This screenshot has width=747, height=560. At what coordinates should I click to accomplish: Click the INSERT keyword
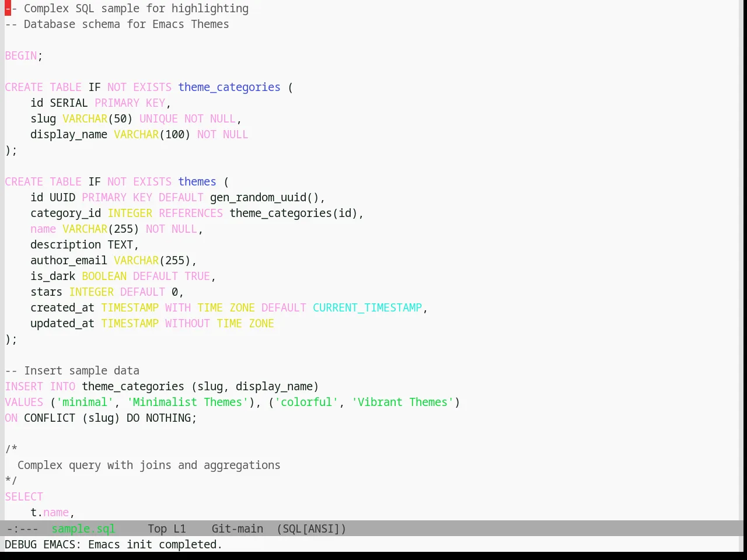click(24, 387)
